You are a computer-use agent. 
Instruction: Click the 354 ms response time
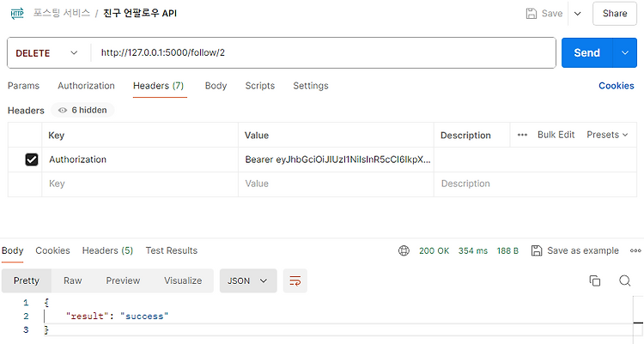tap(473, 250)
